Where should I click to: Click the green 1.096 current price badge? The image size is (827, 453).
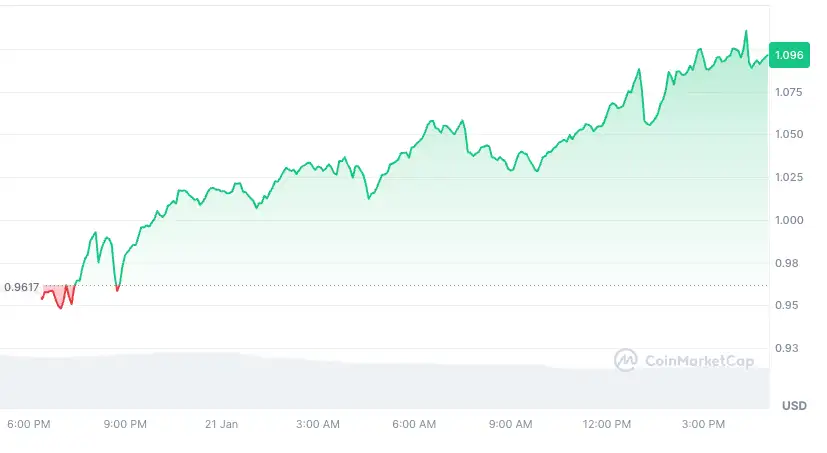tap(789, 55)
